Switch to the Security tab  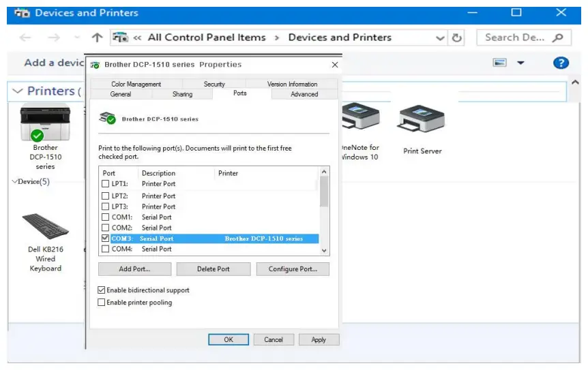(x=214, y=84)
